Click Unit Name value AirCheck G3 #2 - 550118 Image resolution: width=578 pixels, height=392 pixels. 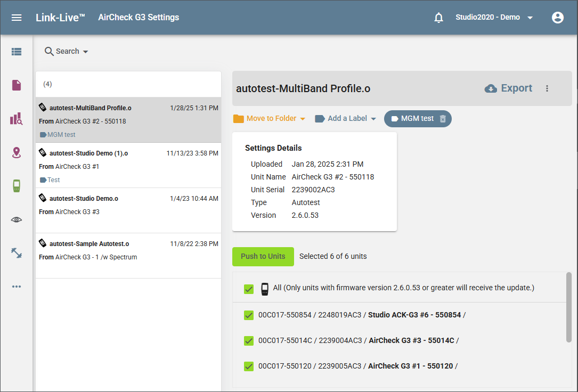point(333,177)
